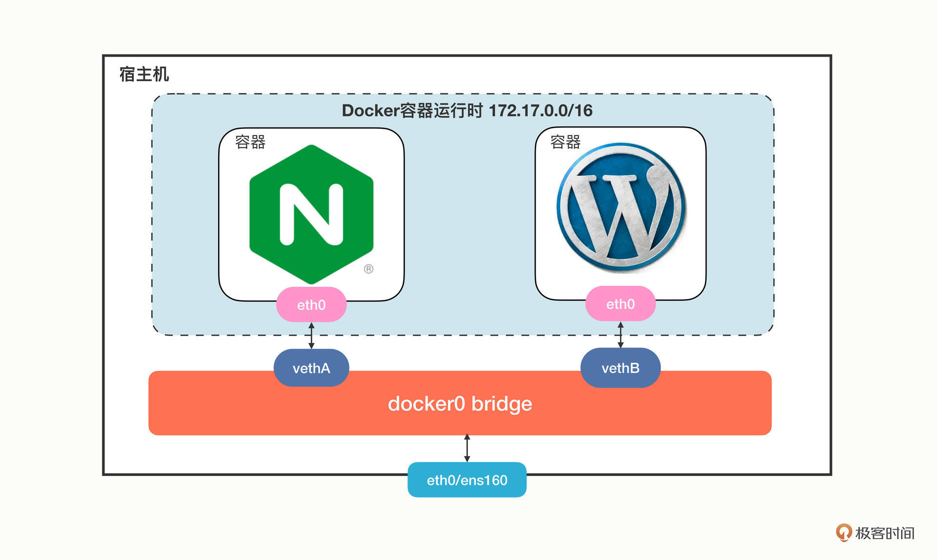This screenshot has height=560, width=937.
Task: Select the pink eth0 under the WordPress container
Action: coord(620,304)
